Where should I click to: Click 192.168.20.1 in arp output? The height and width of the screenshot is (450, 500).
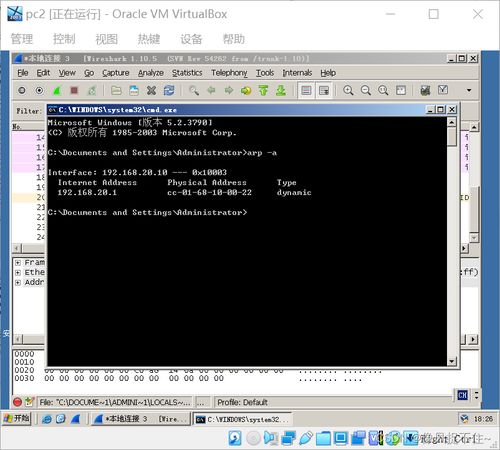tap(87, 192)
